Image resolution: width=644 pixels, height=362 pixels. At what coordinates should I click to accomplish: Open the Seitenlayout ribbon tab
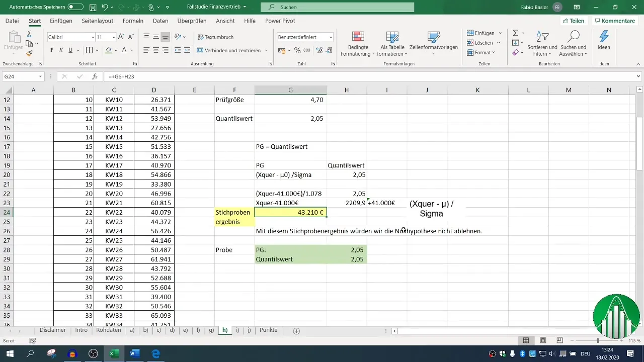pos(97,21)
